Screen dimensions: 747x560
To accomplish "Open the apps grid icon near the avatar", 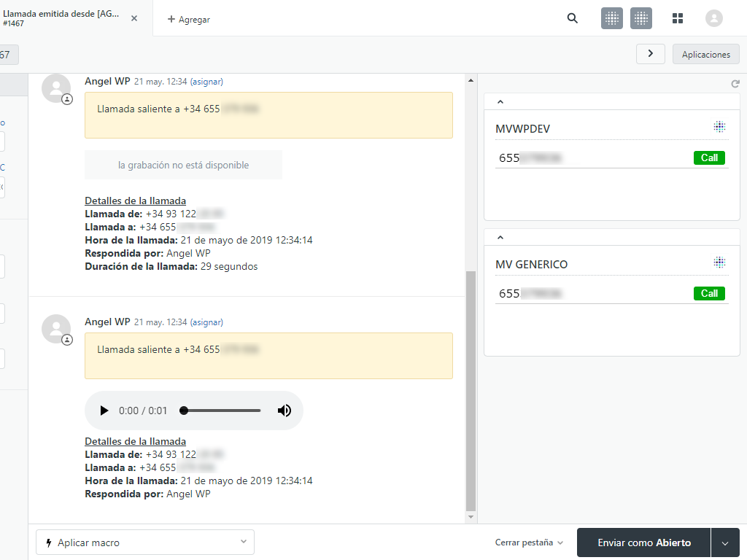I will [678, 17].
